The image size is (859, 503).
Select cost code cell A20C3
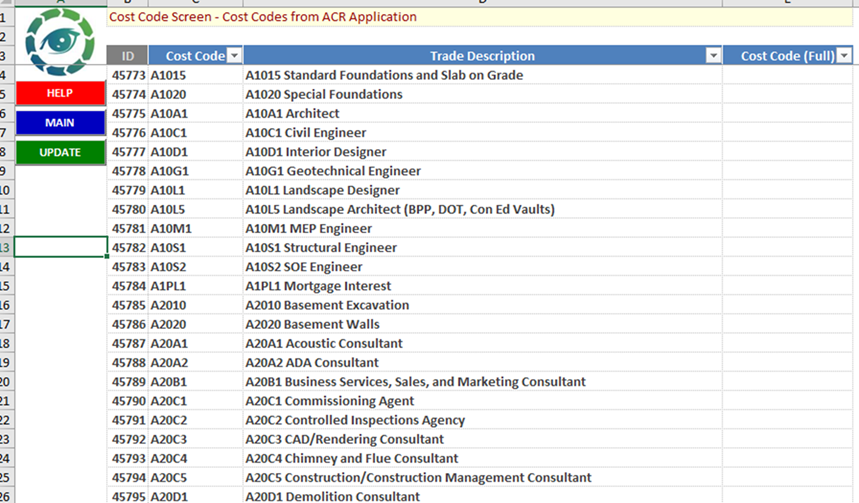pos(196,439)
